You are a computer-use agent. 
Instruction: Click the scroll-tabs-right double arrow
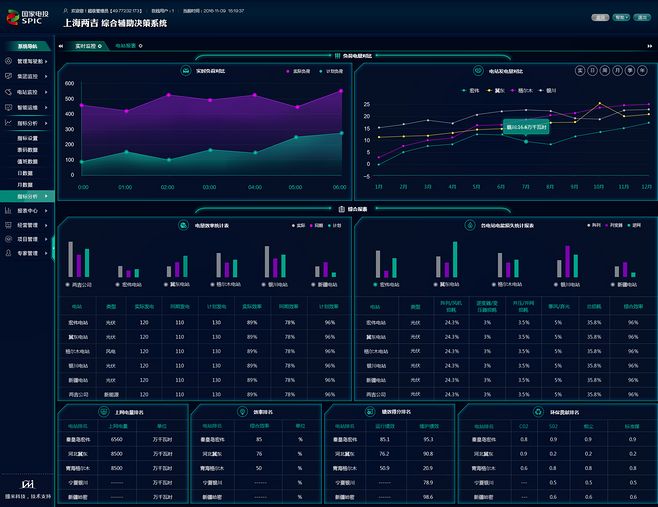(650, 46)
